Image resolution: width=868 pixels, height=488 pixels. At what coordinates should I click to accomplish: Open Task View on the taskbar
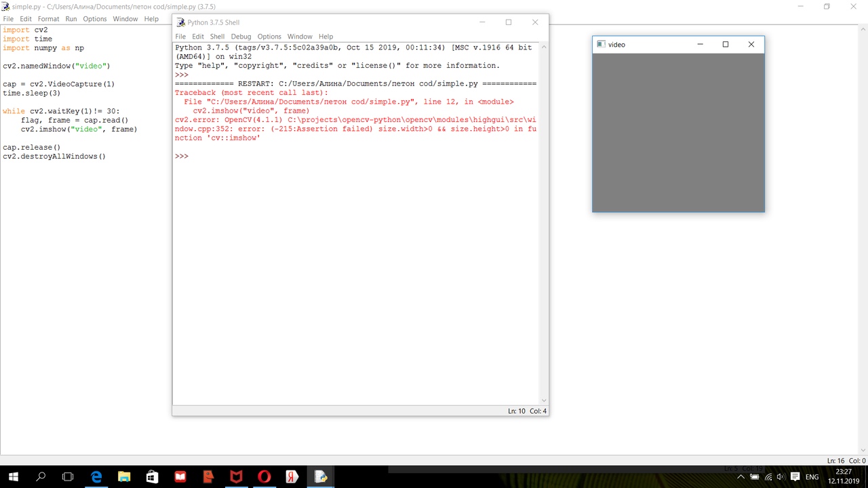point(68,476)
